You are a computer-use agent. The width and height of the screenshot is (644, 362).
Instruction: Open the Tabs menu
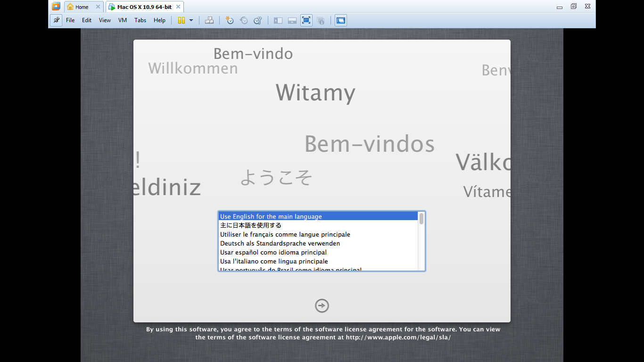tap(140, 20)
